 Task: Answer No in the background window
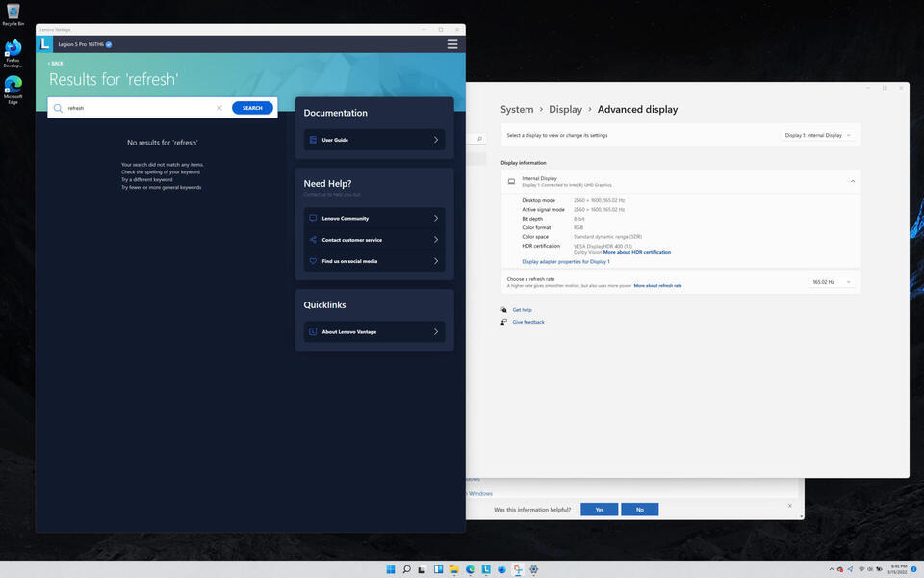[x=639, y=510]
